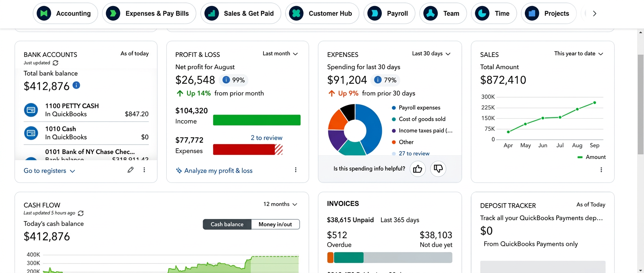The width and height of the screenshot is (644, 273).
Task: Click Other legend item
Action: coord(402,142)
